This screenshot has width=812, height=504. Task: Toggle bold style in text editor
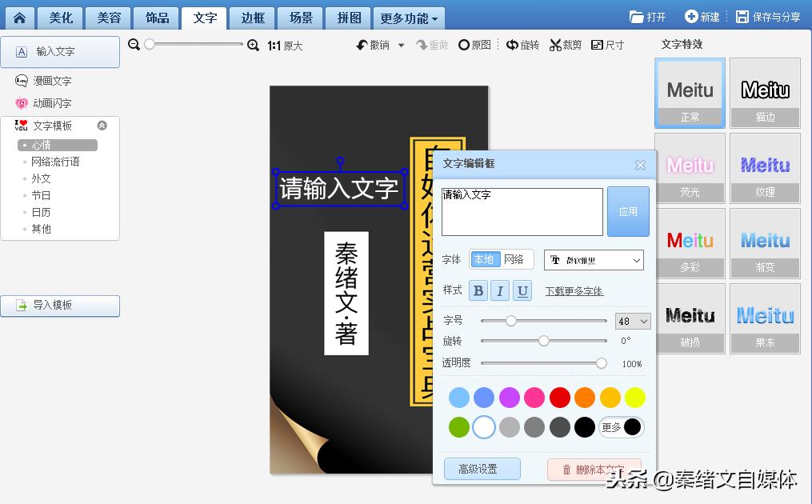click(478, 290)
